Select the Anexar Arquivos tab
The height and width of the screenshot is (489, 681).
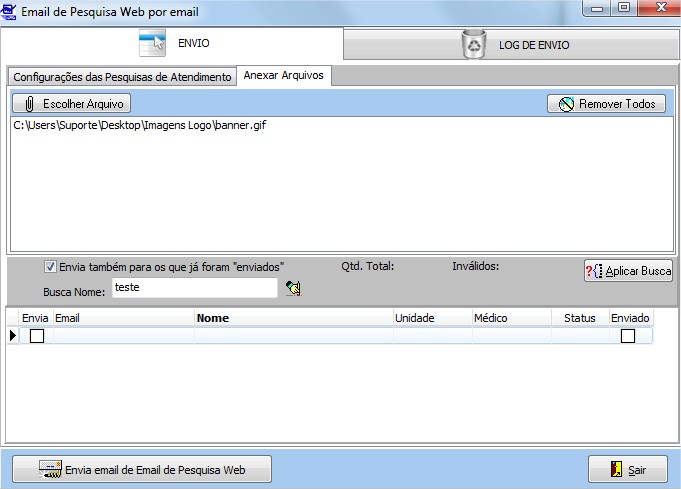(x=284, y=76)
